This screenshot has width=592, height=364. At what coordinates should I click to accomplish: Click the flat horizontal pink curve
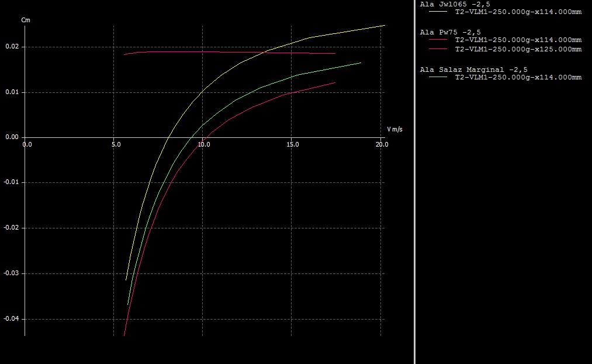point(234,52)
